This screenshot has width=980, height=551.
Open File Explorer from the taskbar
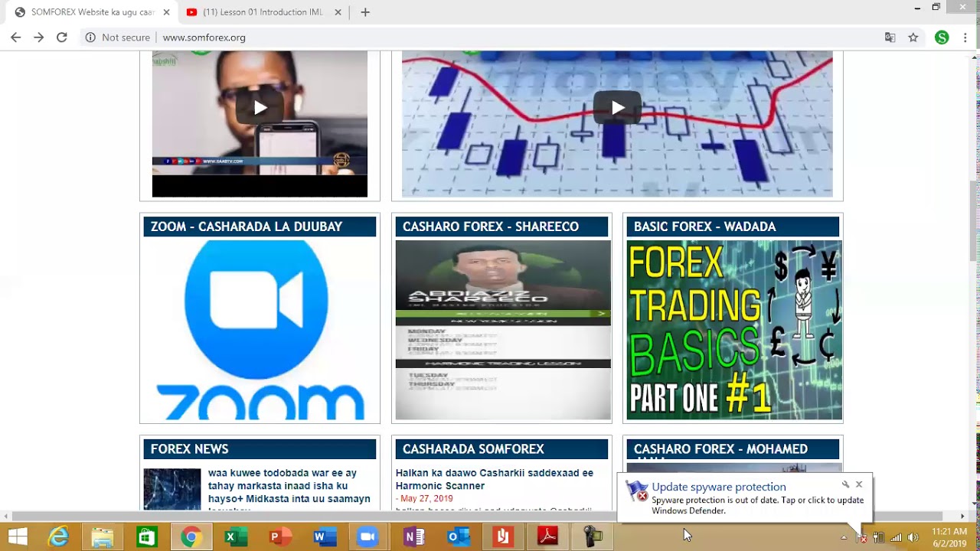(x=102, y=537)
